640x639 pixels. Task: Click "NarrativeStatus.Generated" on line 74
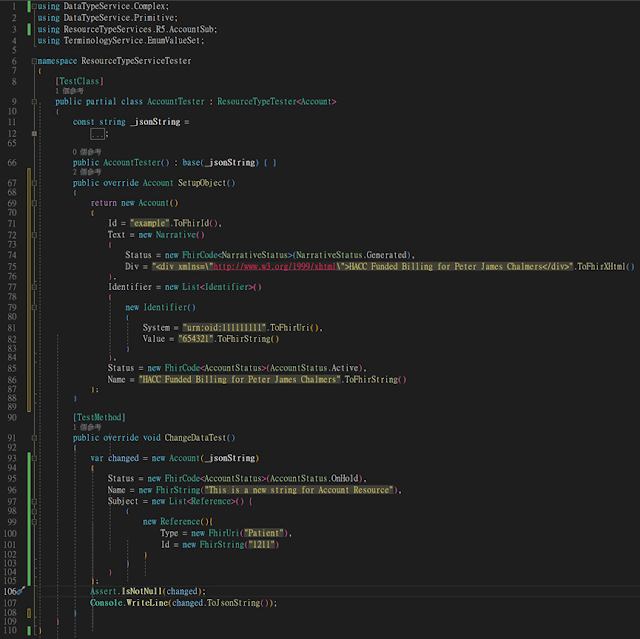point(351,255)
